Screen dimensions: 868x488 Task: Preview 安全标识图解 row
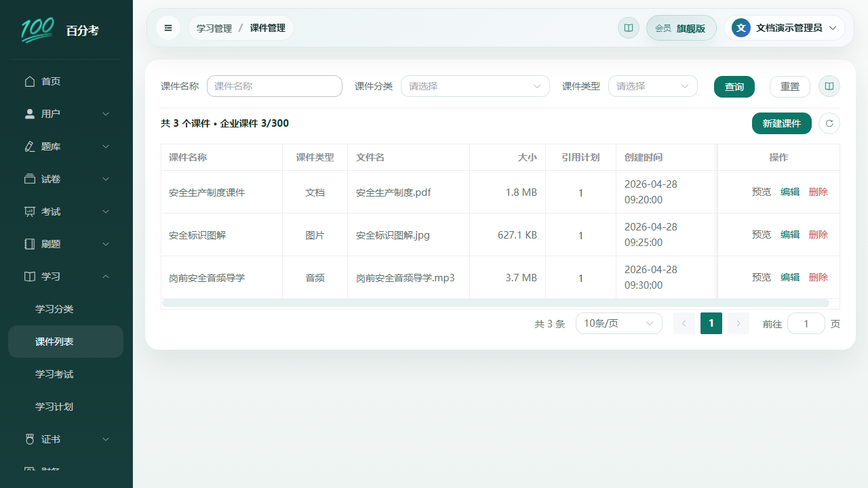[762, 235]
